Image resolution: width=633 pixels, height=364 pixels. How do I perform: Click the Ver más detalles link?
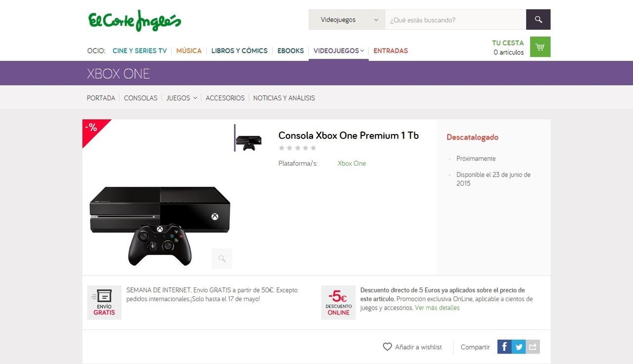pos(437,308)
